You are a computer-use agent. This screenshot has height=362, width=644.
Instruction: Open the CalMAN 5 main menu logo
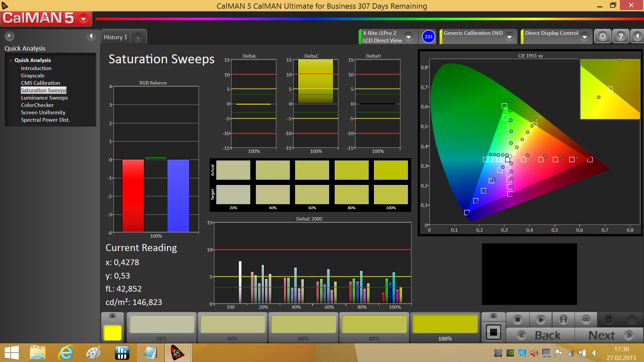pos(46,18)
